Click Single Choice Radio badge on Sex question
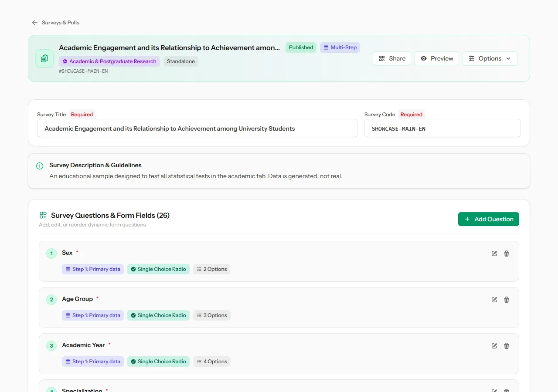The height and width of the screenshot is (392, 558). [158, 269]
